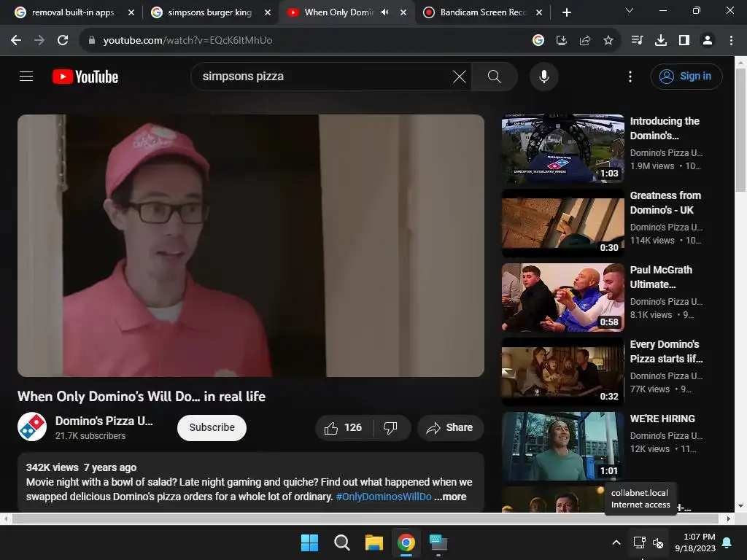Open notifications bell icon
Image resolution: width=747 pixels, height=560 pixels.
pyautogui.click(x=727, y=542)
